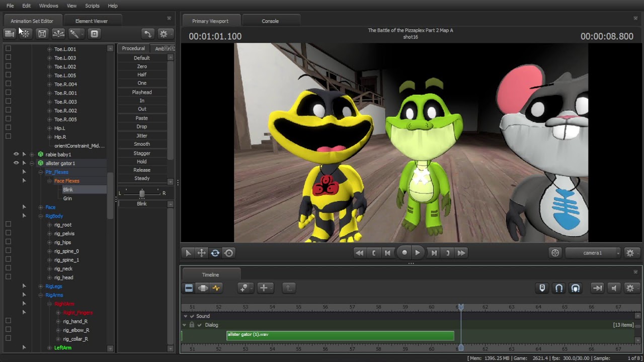Image resolution: width=644 pixels, height=362 pixels.
Task: Collapse the RigBody group
Action: click(x=41, y=216)
